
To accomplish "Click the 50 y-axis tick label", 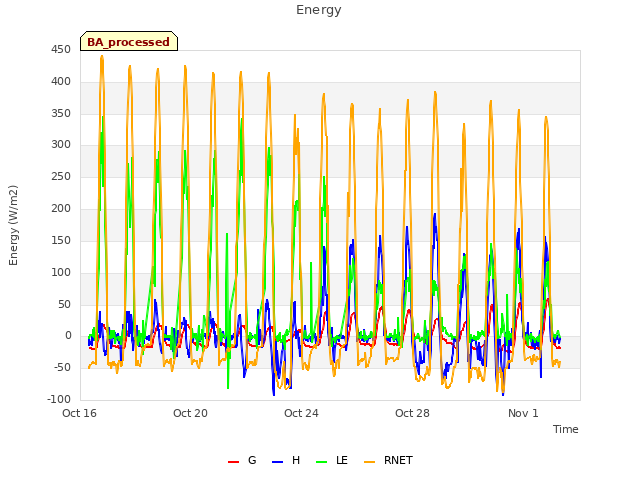I will point(64,304).
